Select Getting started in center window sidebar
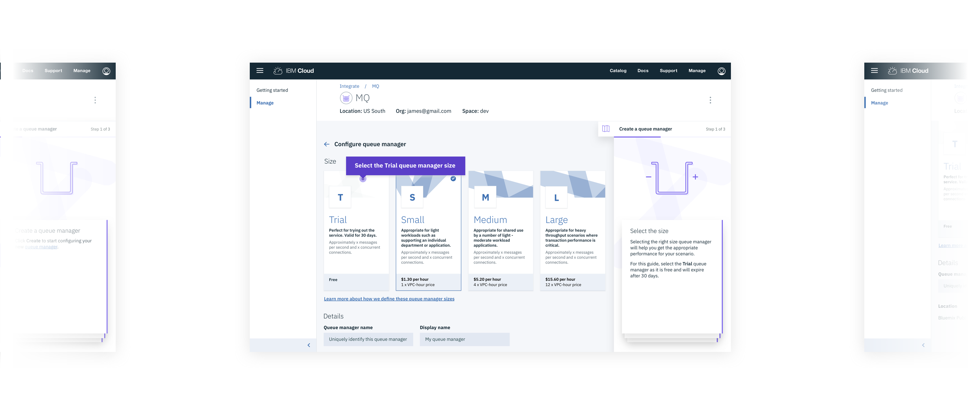This screenshot has height=420, width=980. [272, 90]
